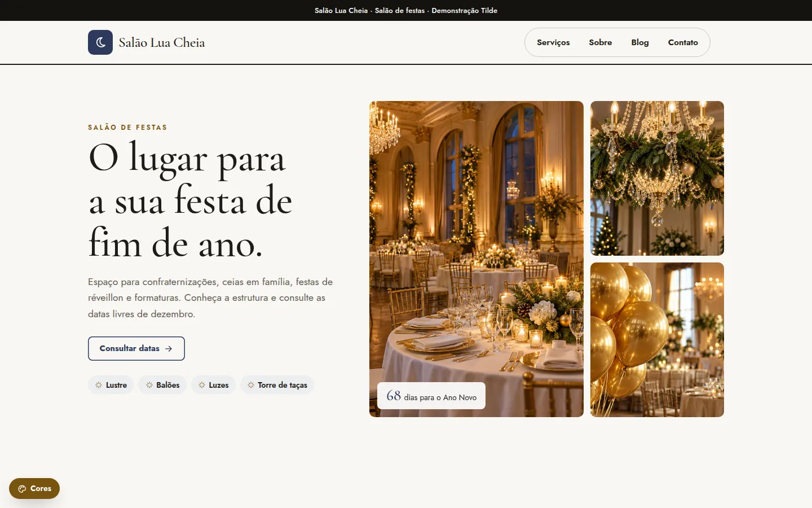Select the Luzes chip

pos(213,385)
